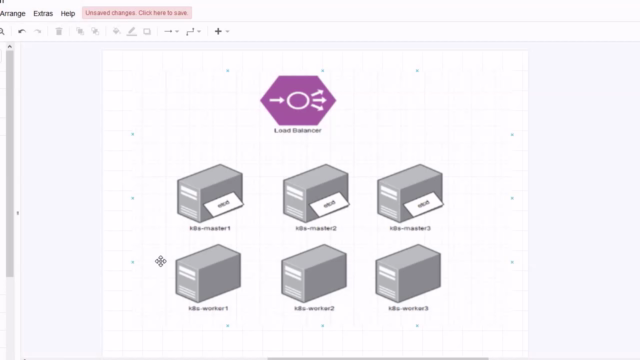Viewport: 640px width, 360px height.
Task: Open the connection arrow style dropdown
Action: click(171, 31)
